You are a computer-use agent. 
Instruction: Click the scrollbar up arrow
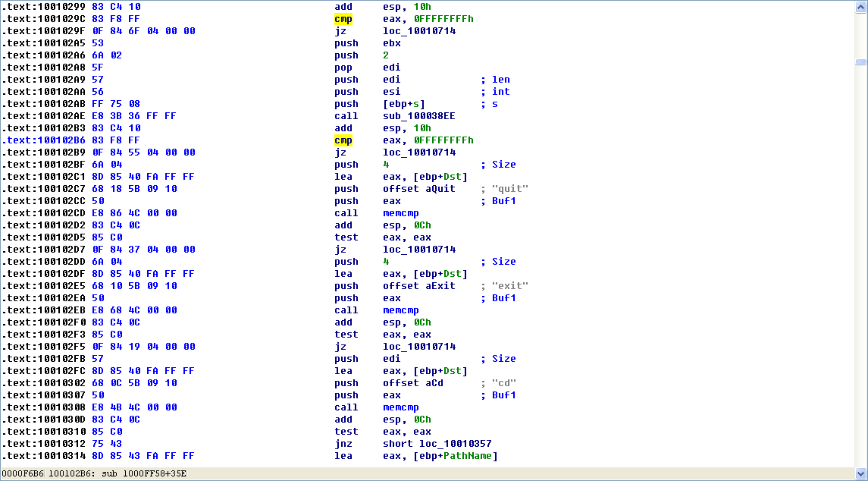[x=860, y=6]
